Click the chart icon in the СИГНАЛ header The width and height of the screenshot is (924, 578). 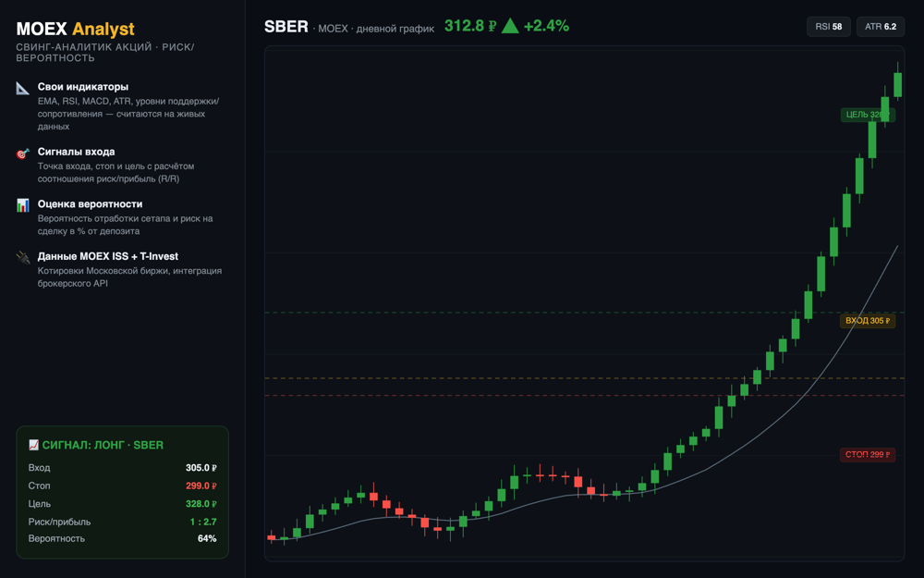33,445
